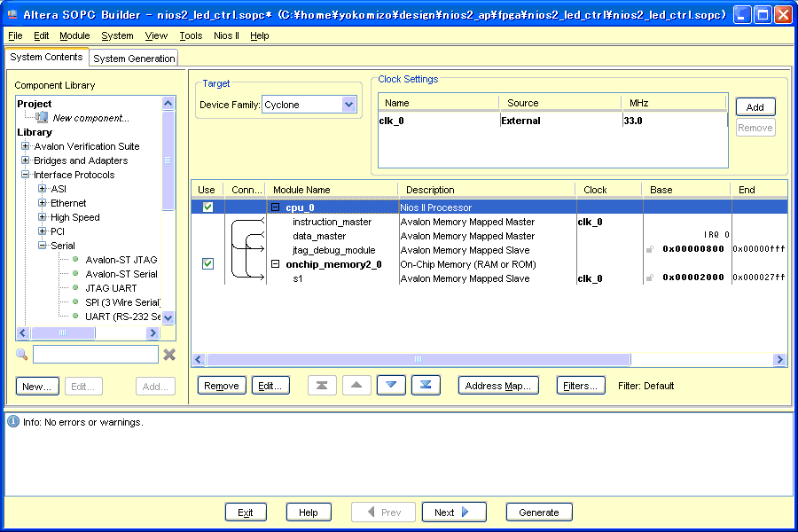Viewport: 798px width, 532px height.
Task: Click the Exit button
Action: [x=246, y=512]
